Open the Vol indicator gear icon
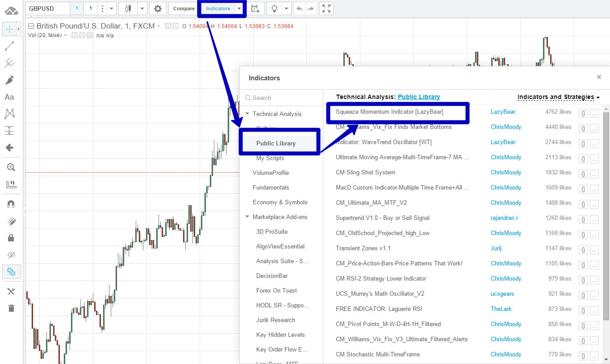610x364 pixels. tap(83, 35)
